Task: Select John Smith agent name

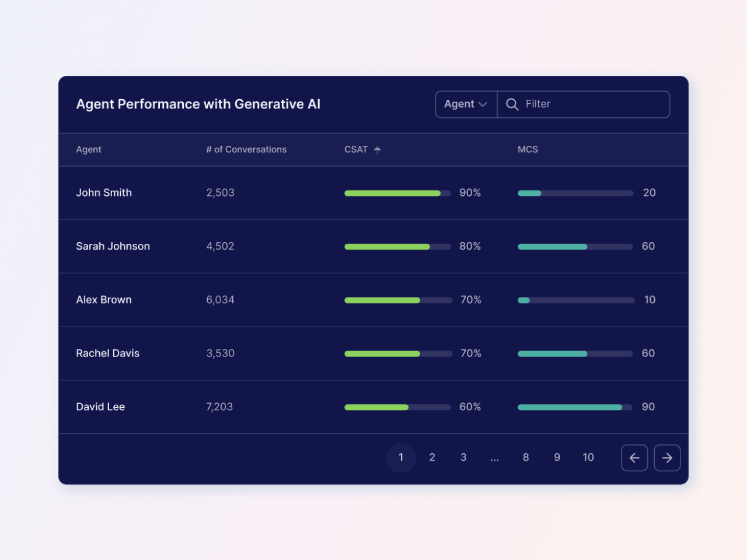Action: (x=104, y=193)
